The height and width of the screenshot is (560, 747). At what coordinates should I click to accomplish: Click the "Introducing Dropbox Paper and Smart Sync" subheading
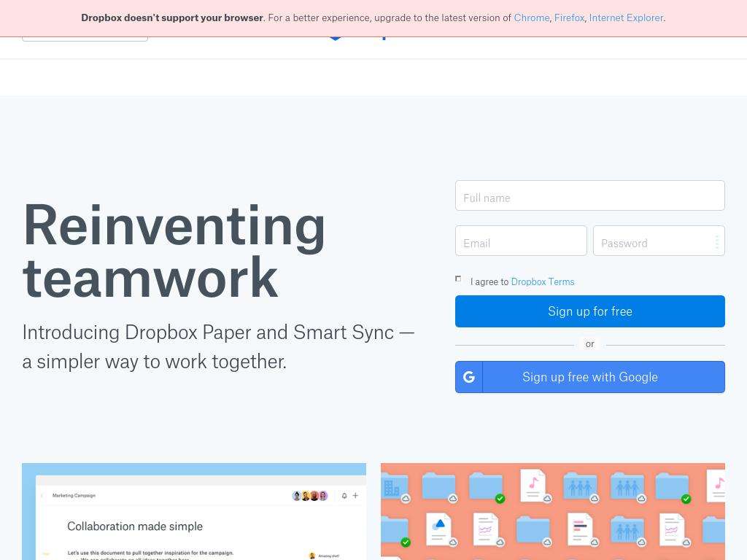[x=218, y=346]
